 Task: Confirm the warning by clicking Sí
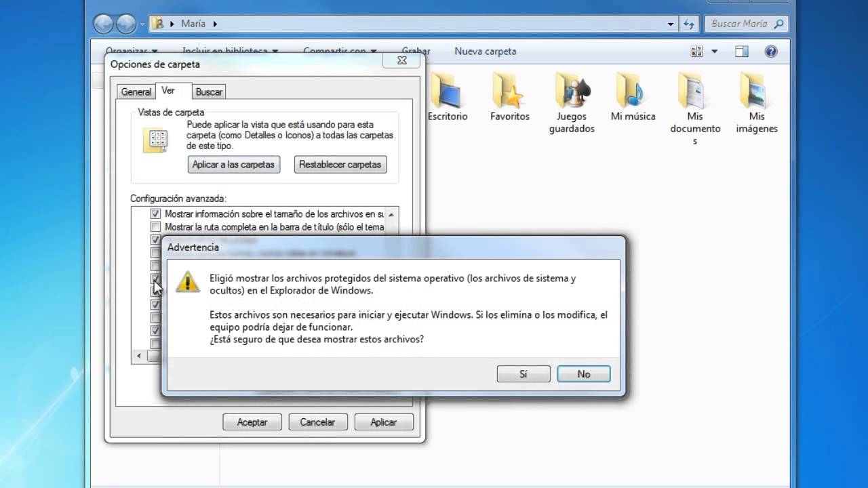(x=523, y=373)
